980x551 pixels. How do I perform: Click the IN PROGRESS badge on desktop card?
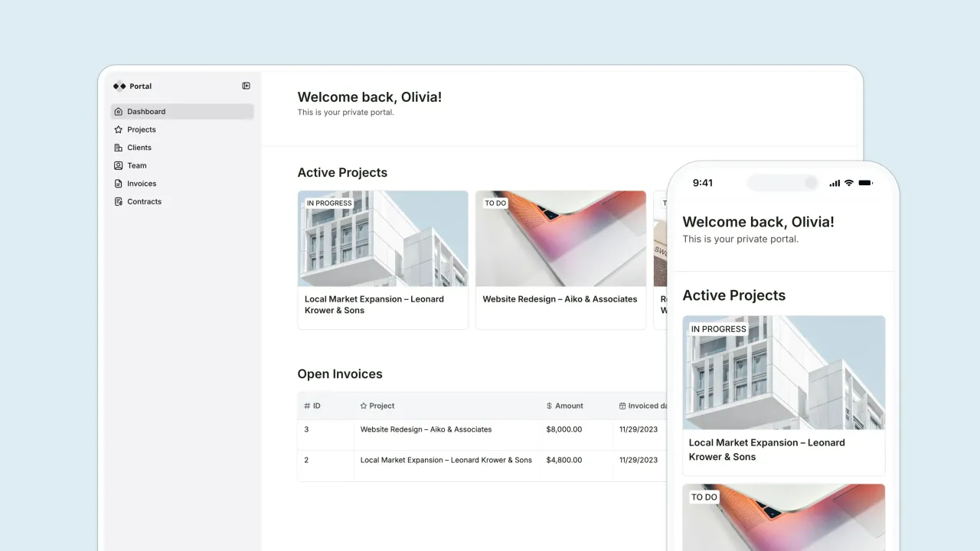(x=329, y=204)
